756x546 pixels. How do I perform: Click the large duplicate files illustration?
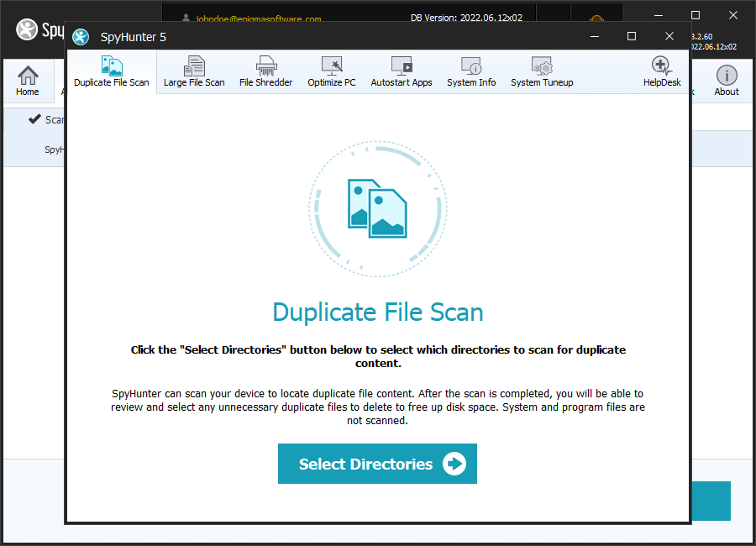point(377,209)
